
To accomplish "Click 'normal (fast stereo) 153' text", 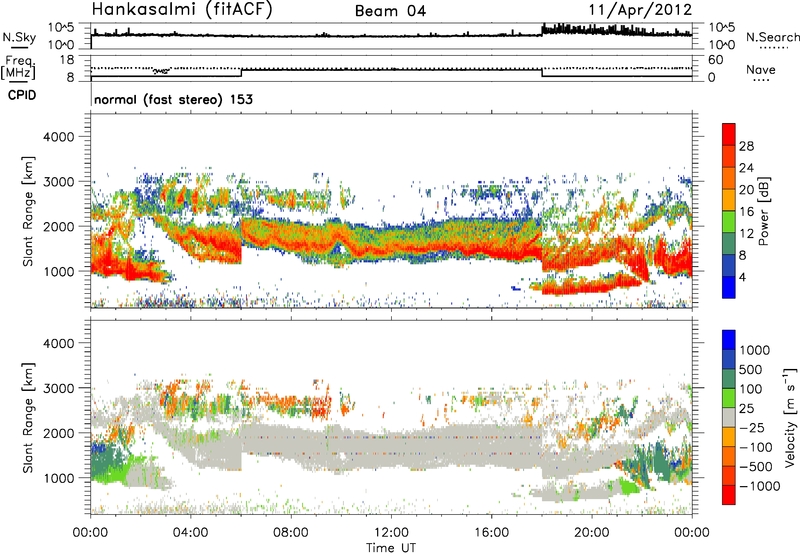I will tap(173, 99).
